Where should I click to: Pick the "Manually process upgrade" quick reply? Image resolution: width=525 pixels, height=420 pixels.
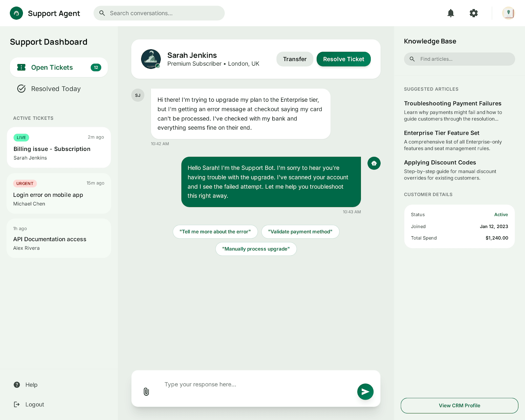[256, 249]
